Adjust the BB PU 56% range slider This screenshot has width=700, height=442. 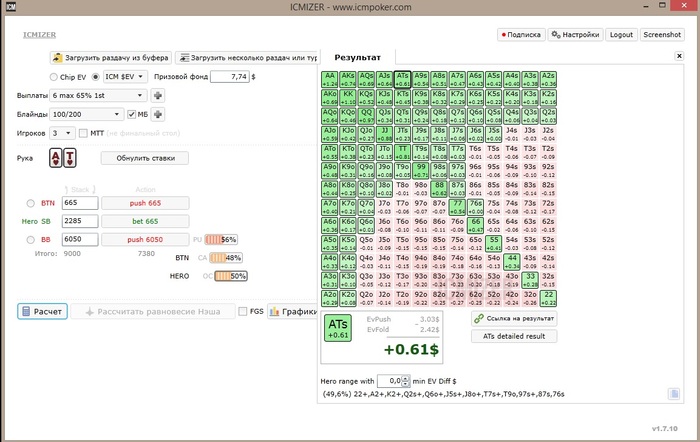[x=221, y=240]
